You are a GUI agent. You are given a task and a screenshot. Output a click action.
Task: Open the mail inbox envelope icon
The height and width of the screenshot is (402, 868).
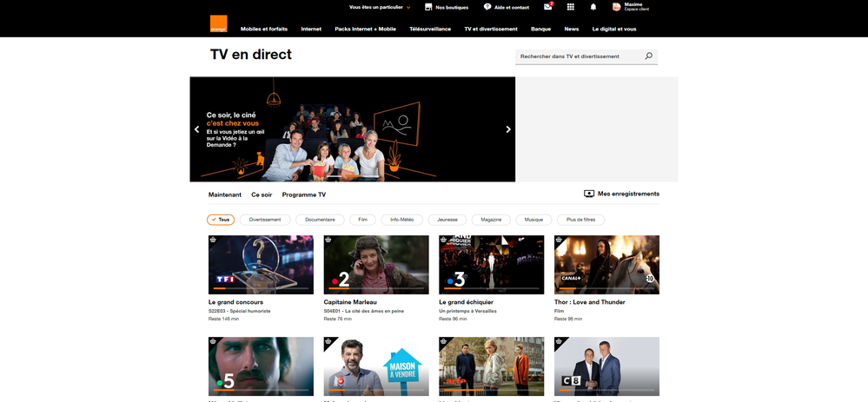point(547,7)
